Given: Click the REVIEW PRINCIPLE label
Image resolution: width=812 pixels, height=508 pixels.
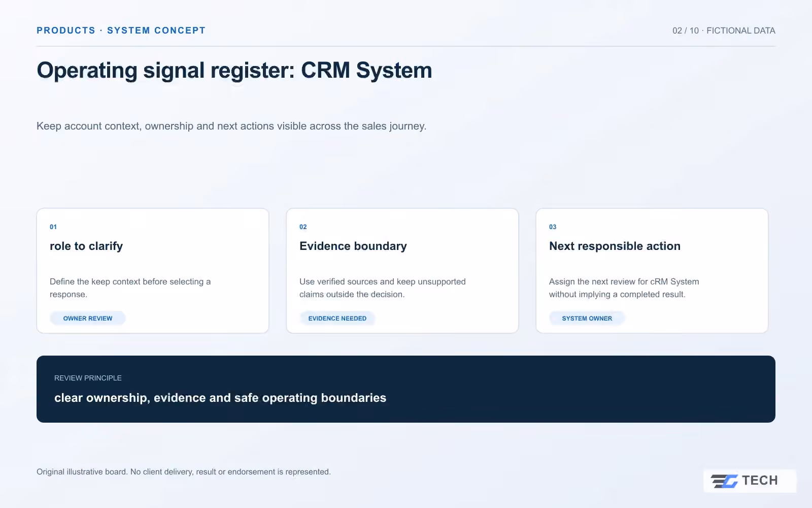Looking at the screenshot, I should click(x=88, y=378).
